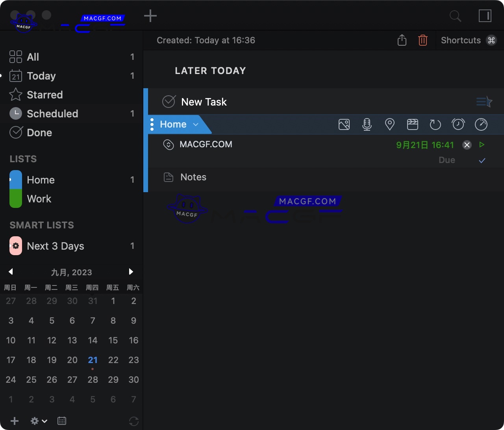Delete the task with the trash button

(422, 40)
